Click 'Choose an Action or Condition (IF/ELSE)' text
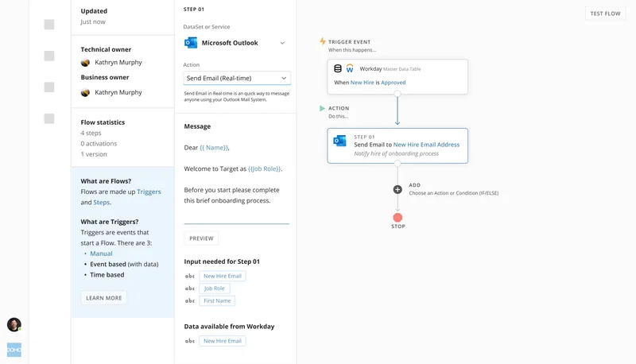 click(453, 193)
